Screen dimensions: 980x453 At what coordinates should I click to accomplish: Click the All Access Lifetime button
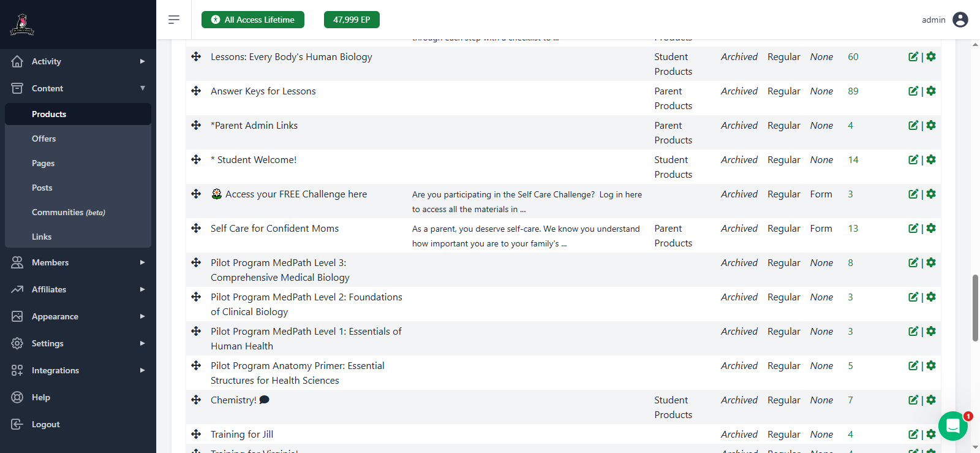pyautogui.click(x=252, y=20)
